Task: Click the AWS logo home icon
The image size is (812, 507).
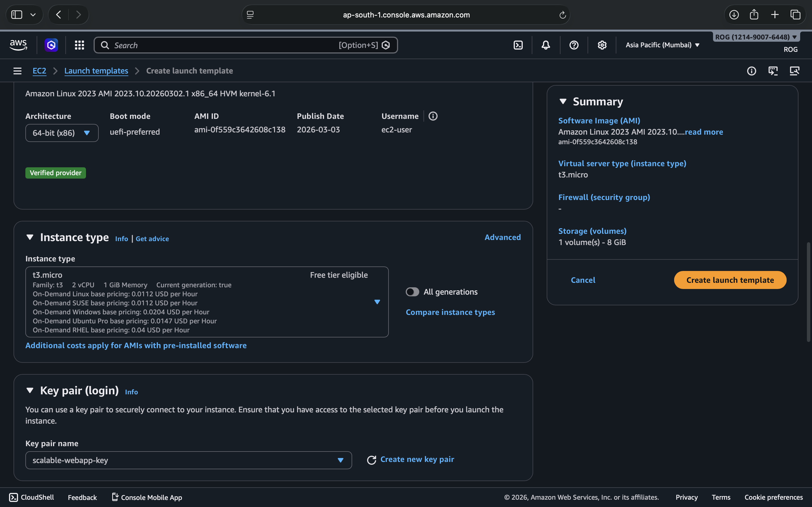Action: 18,45
